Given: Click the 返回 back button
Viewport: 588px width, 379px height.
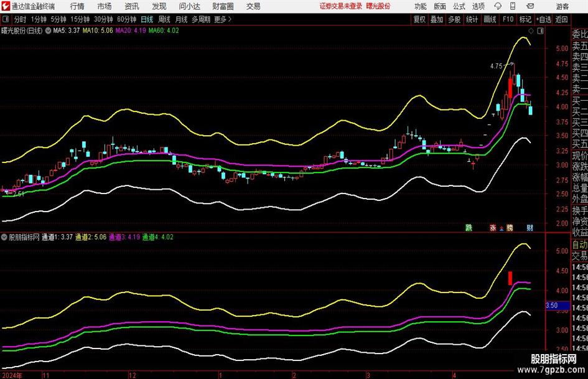Looking at the screenshot, I should pos(561,19).
